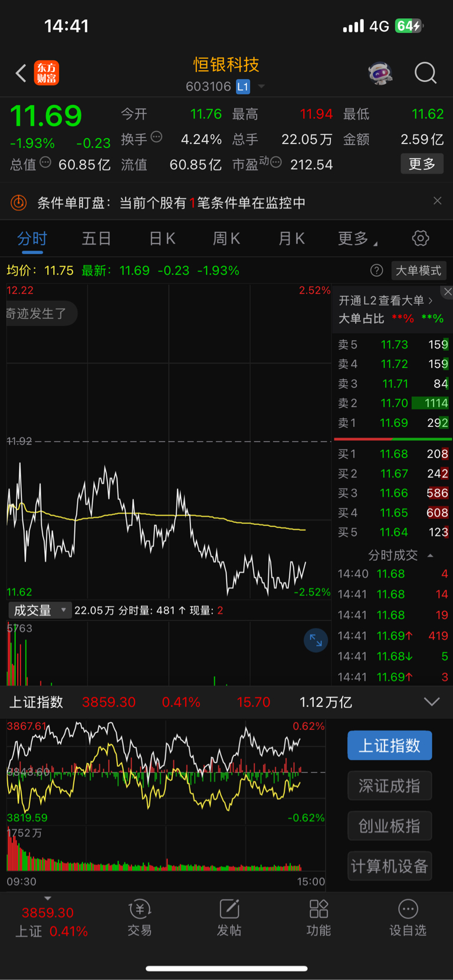Tap the question mark help icon
The height and width of the screenshot is (980, 453).
click(x=376, y=271)
